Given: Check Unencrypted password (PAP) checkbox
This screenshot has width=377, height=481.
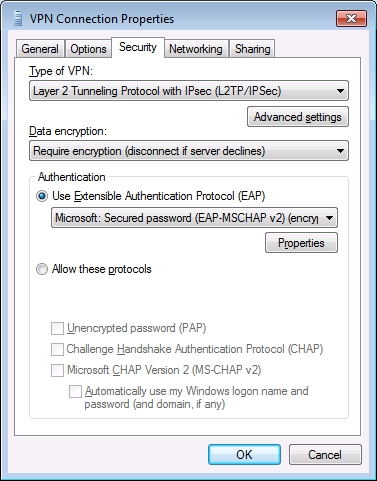Looking at the screenshot, I should point(57,328).
